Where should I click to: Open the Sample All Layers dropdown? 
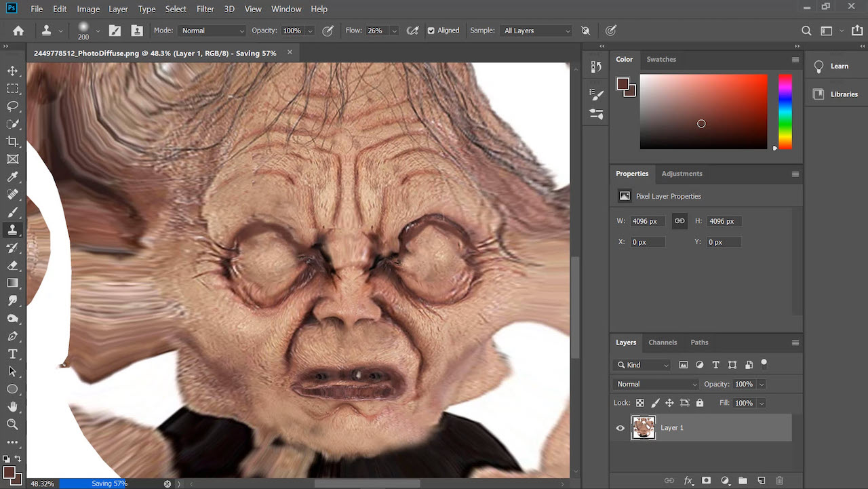[x=536, y=31]
